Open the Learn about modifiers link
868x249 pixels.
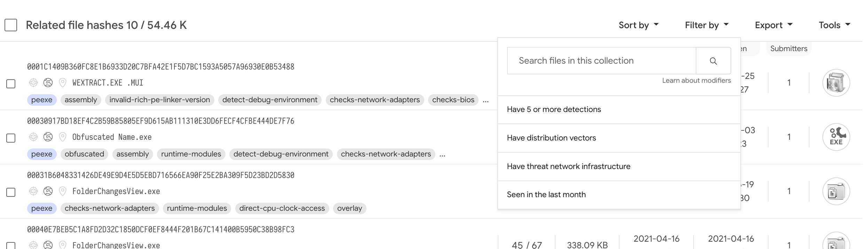point(696,81)
